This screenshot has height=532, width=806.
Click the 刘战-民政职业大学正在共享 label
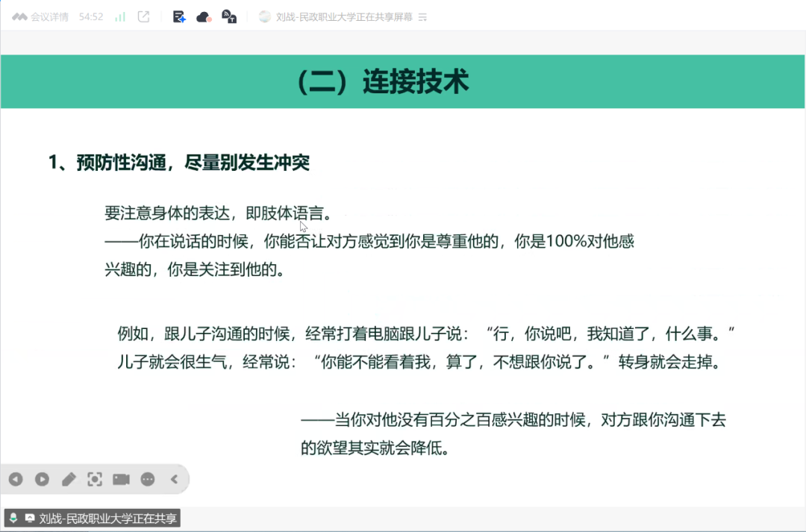coord(107,518)
